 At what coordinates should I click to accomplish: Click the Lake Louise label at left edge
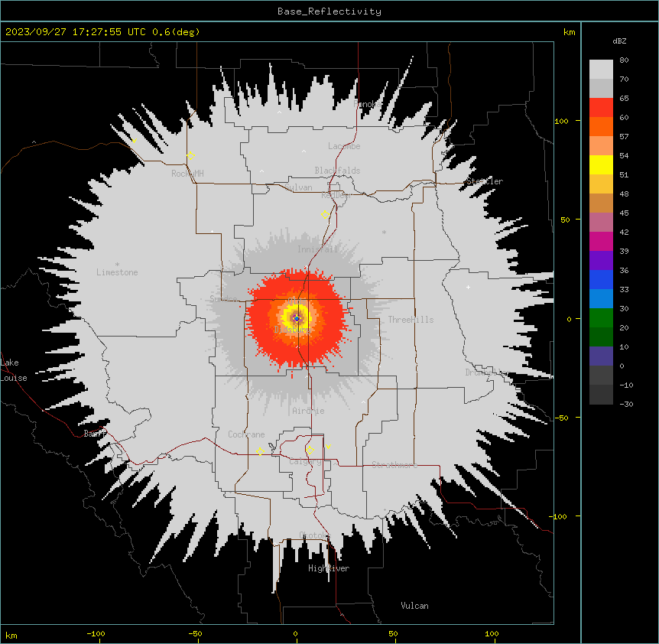point(14,370)
